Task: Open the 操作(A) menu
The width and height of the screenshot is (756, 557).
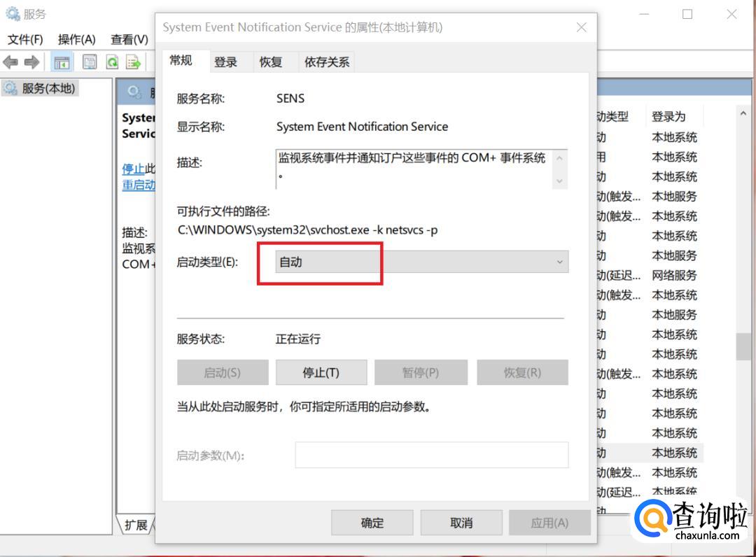Action: pyautogui.click(x=76, y=39)
